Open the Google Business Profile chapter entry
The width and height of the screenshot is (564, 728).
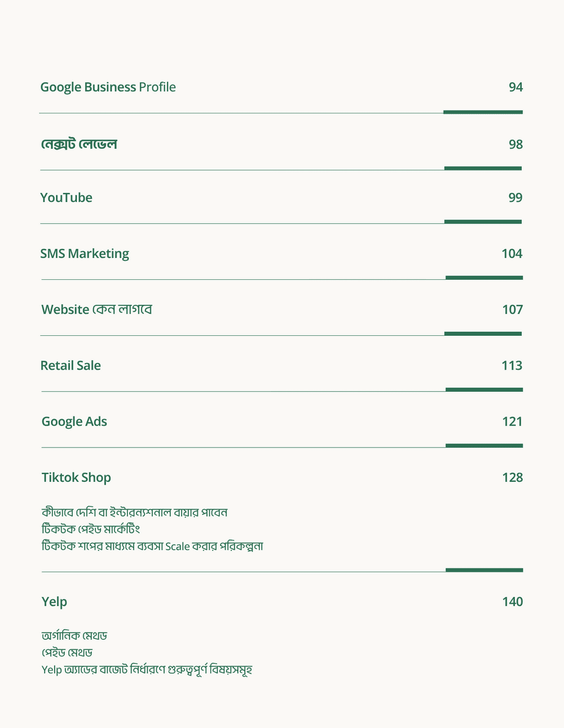[108, 87]
